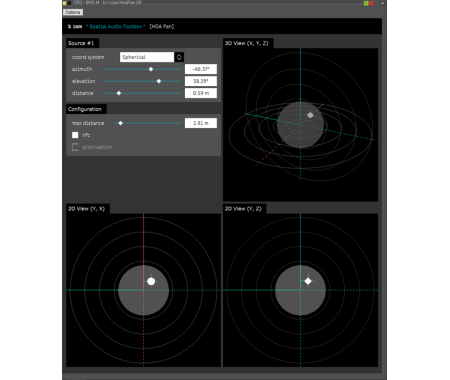Viewport: 450px width, 380px height.
Task: Click the yellow icon at title bar left
Action: pyautogui.click(x=64, y=3)
